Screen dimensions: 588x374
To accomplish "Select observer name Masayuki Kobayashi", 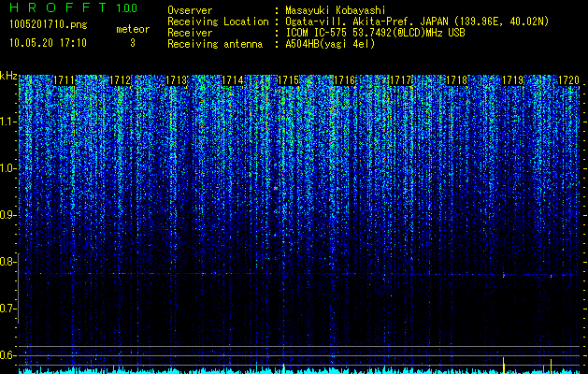I will [336, 10].
